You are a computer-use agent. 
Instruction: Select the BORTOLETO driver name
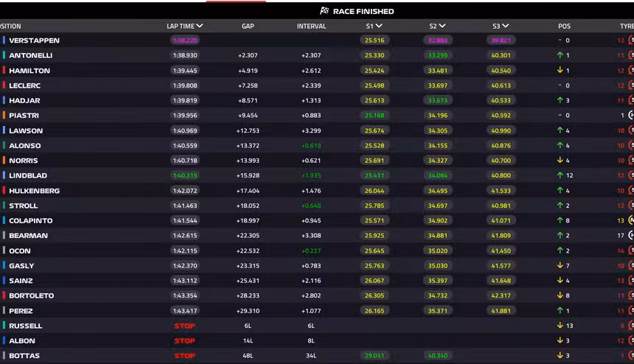pyautogui.click(x=32, y=295)
